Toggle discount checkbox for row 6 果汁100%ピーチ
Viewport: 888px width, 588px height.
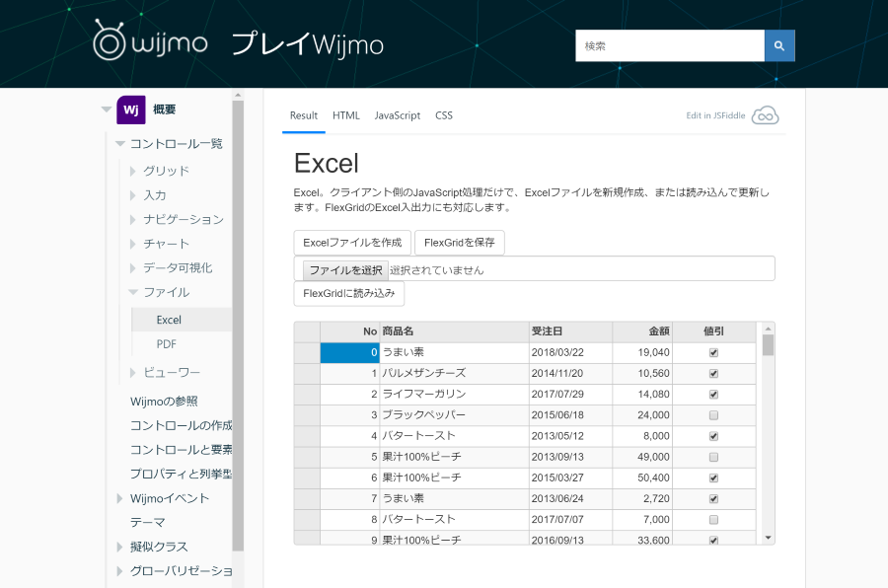click(713, 478)
